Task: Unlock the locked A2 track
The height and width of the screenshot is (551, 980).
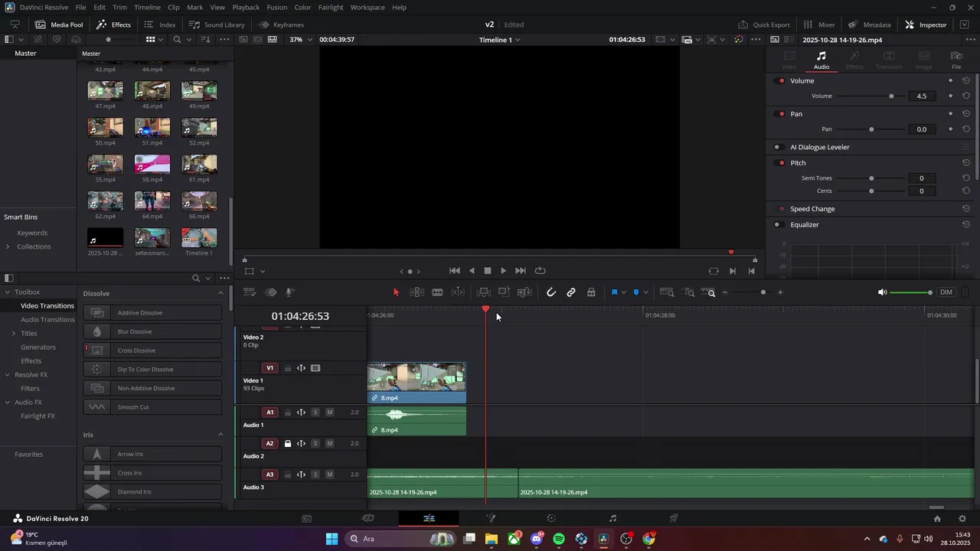Action: pyautogui.click(x=288, y=444)
